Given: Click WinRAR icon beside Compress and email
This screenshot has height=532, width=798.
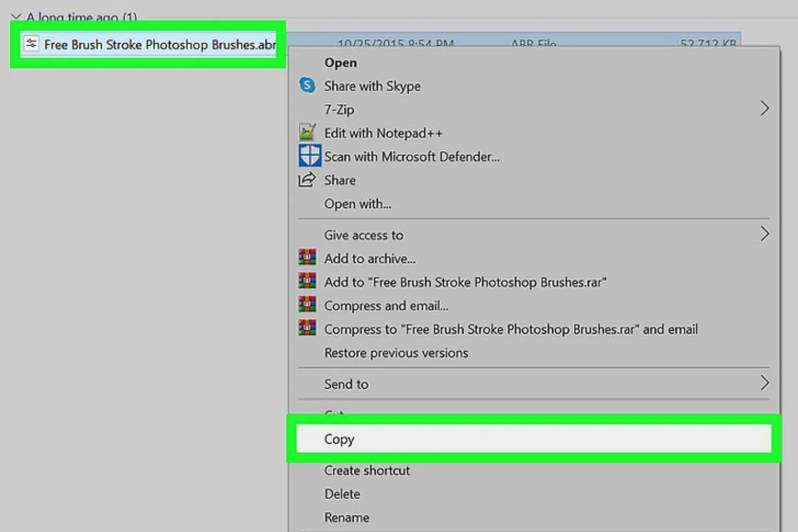Looking at the screenshot, I should 307,304.
